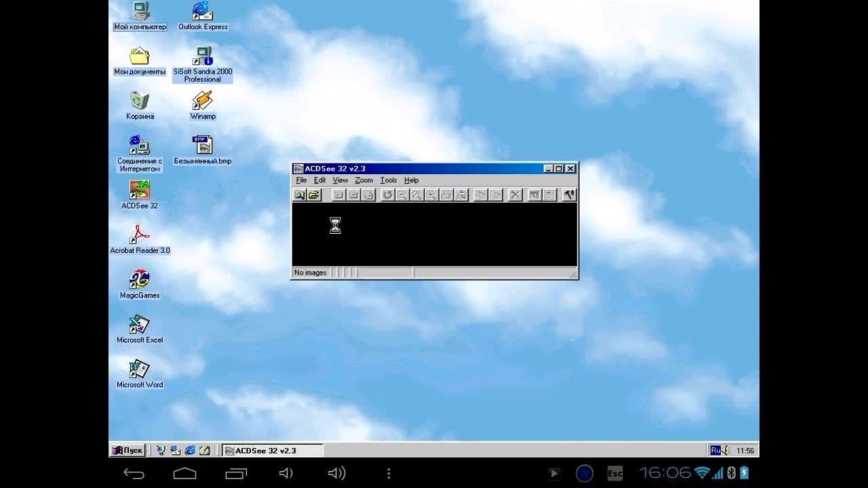The image size is (868, 488).
Task: Tap the Android recent apps button
Action: coord(236,473)
